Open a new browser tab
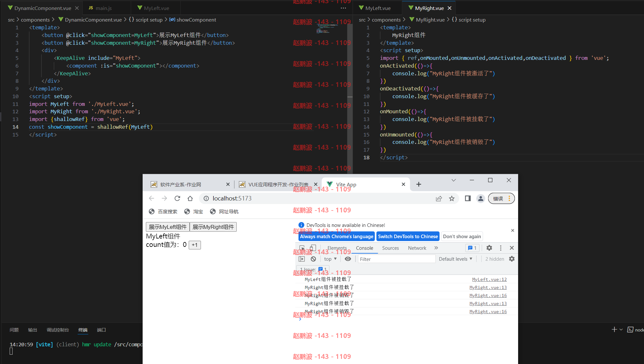This screenshot has height=364, width=644. tap(419, 184)
